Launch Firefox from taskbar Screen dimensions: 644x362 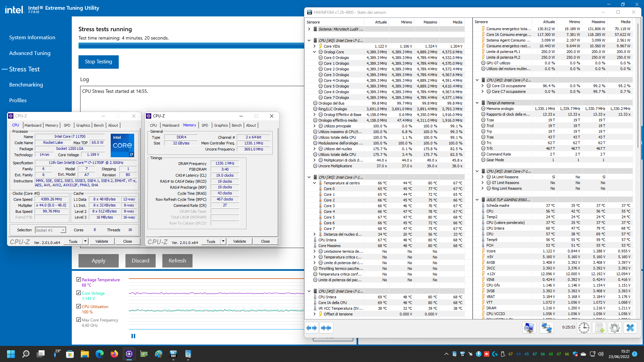point(114,354)
